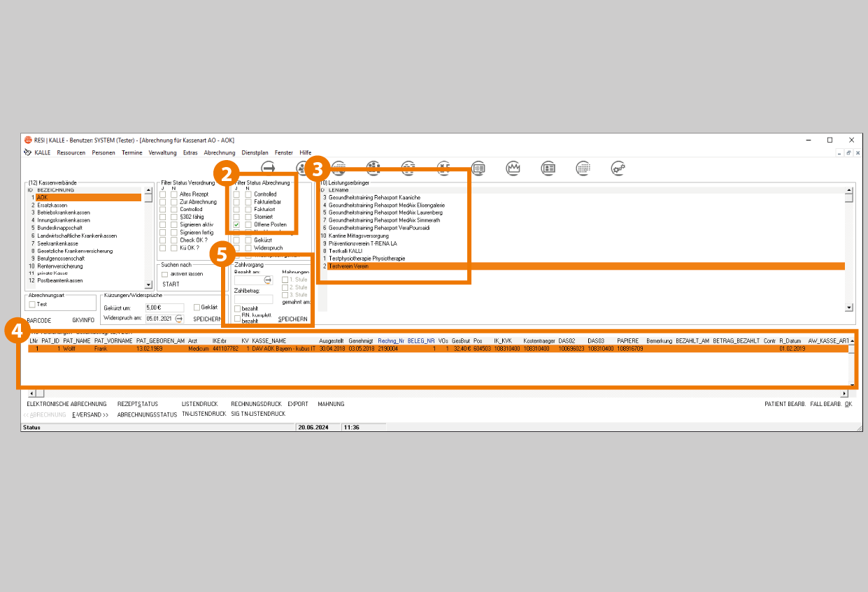Click the gears settings toolbar icon

618,168
